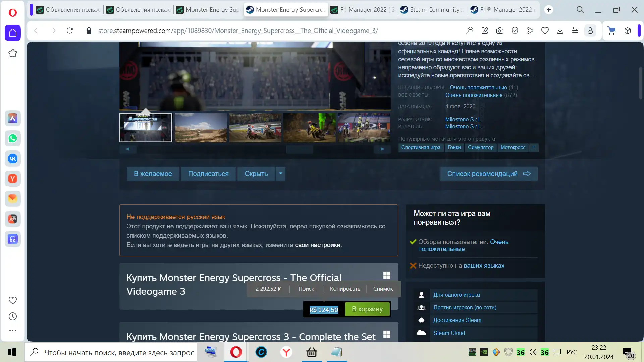Expand the Скрыть dropdown arrow
This screenshot has width=644, height=362.
click(281, 174)
